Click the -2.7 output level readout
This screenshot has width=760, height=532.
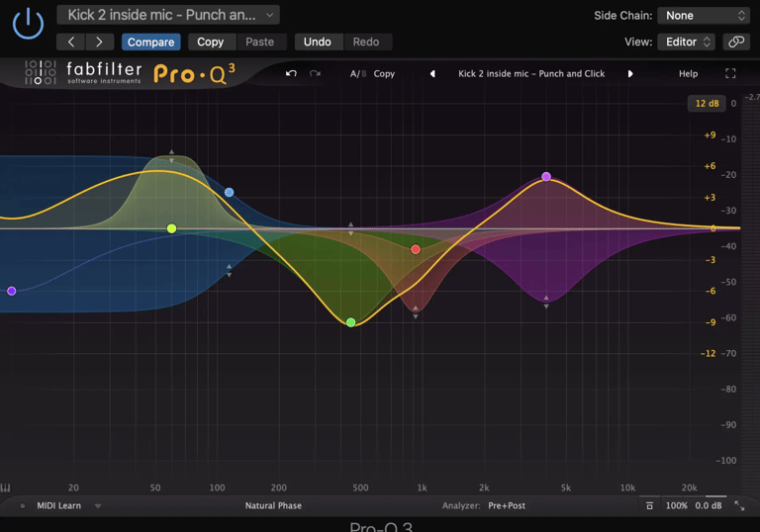point(752,97)
